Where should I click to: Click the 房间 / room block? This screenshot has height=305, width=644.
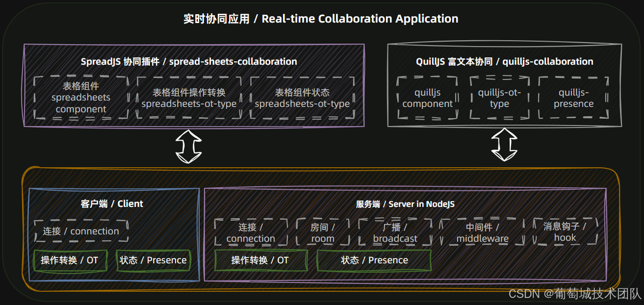pyautogui.click(x=322, y=233)
